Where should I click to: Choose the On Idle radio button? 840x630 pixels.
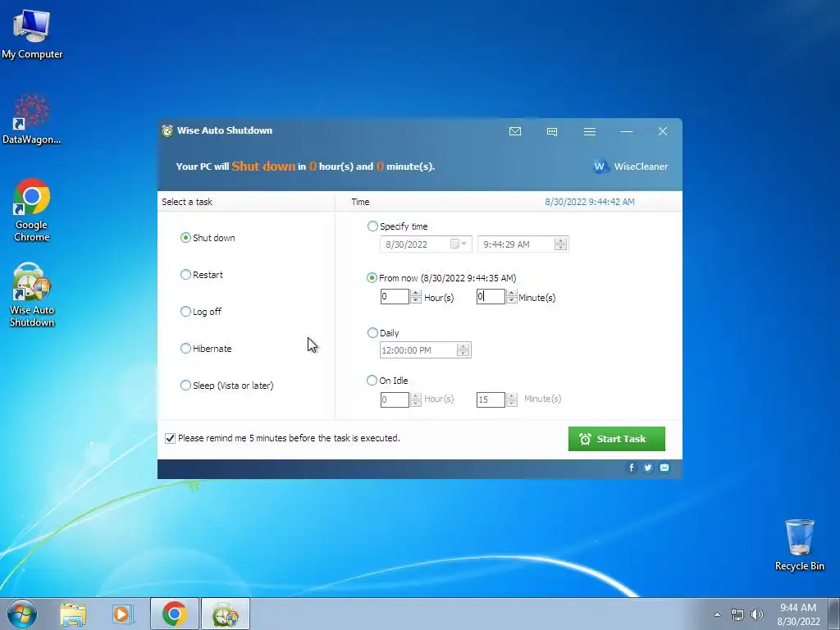pyautogui.click(x=372, y=381)
